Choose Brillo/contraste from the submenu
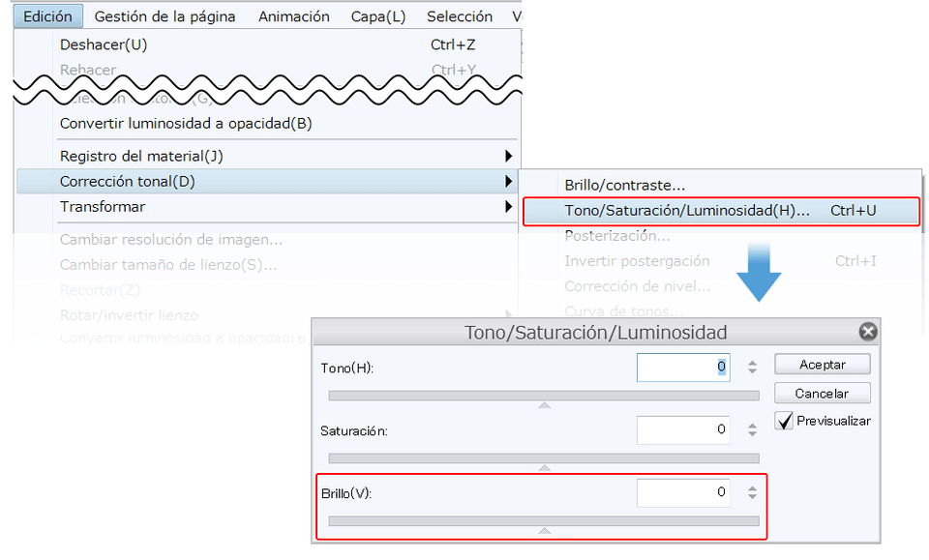 (x=624, y=185)
